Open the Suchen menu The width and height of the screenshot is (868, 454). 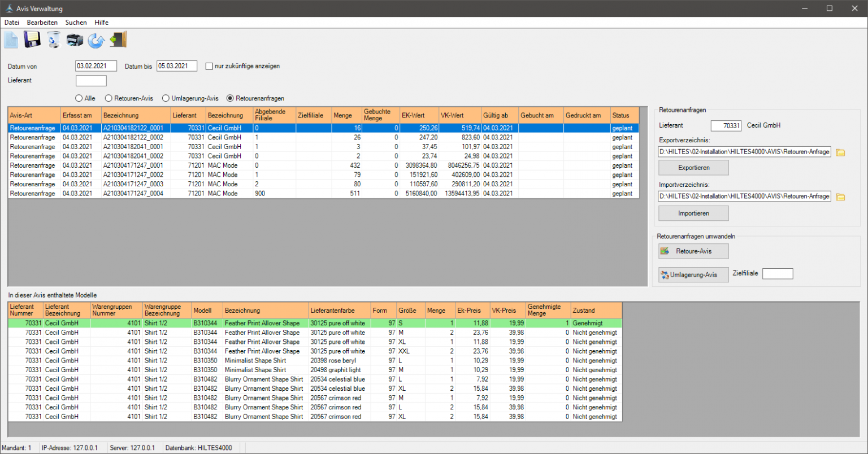76,23
